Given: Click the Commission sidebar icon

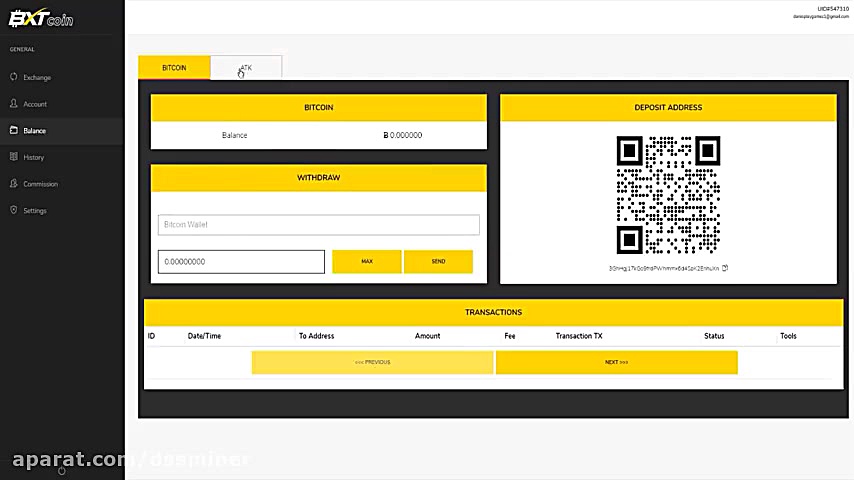Looking at the screenshot, I should pos(14,184).
